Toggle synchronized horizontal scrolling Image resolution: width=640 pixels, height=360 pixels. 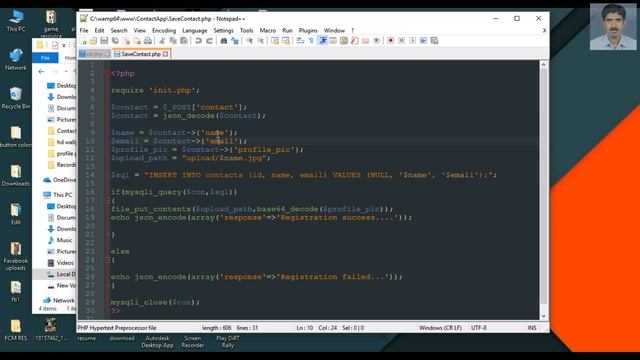click(286, 41)
